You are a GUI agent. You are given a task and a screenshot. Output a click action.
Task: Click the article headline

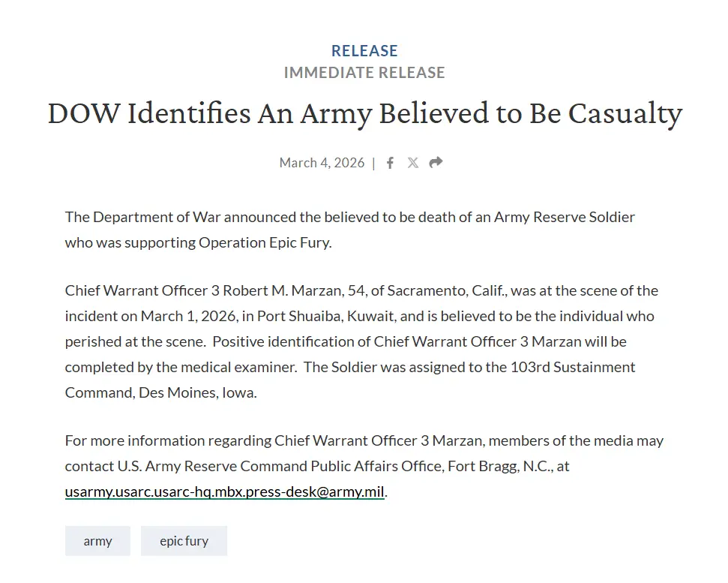tap(364, 114)
